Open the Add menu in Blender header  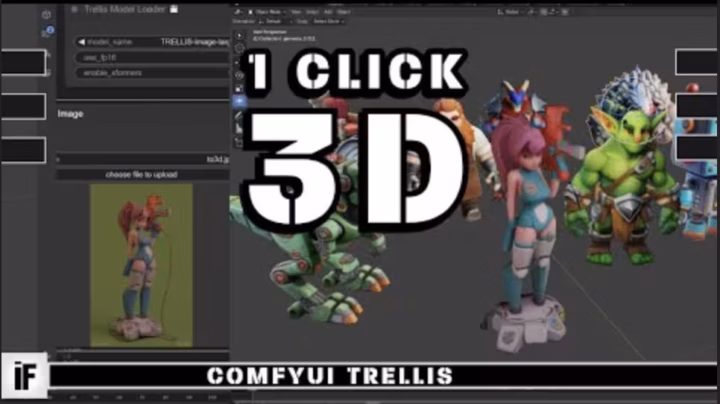328,12
